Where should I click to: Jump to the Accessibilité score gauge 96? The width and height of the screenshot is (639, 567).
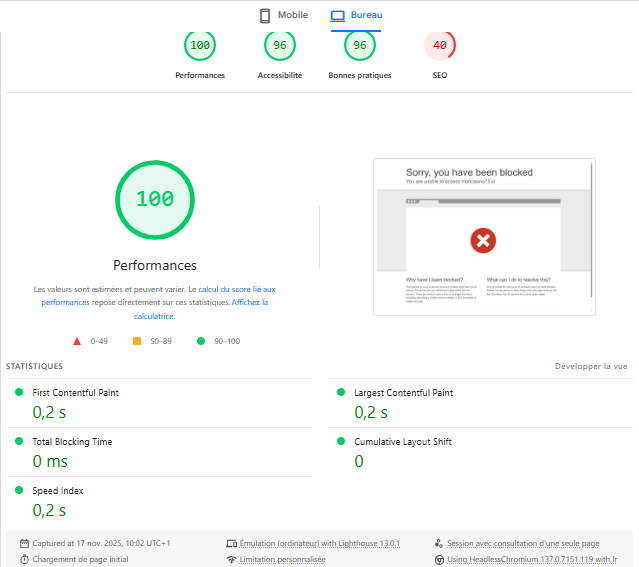click(x=280, y=45)
